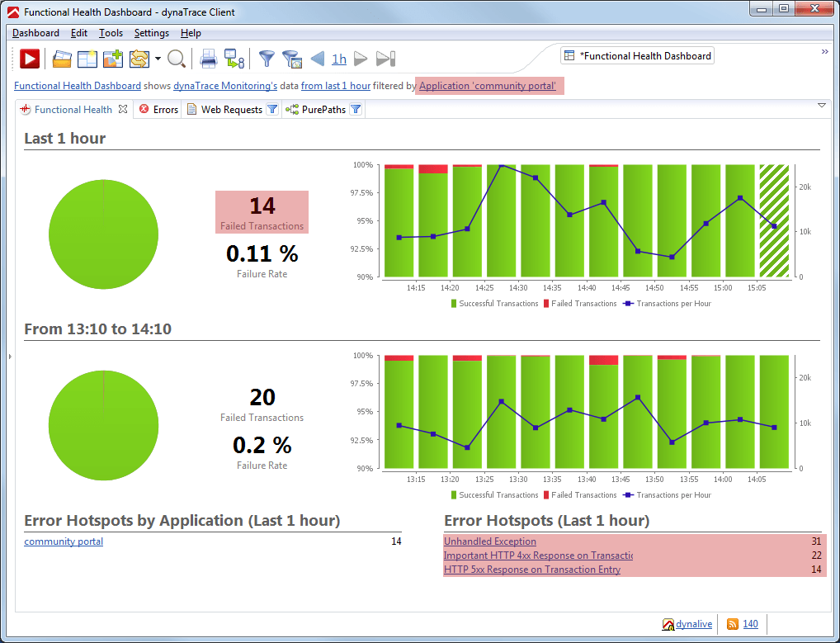Click the 'community portal' hotspot link
The height and width of the screenshot is (643, 840).
[x=64, y=541]
